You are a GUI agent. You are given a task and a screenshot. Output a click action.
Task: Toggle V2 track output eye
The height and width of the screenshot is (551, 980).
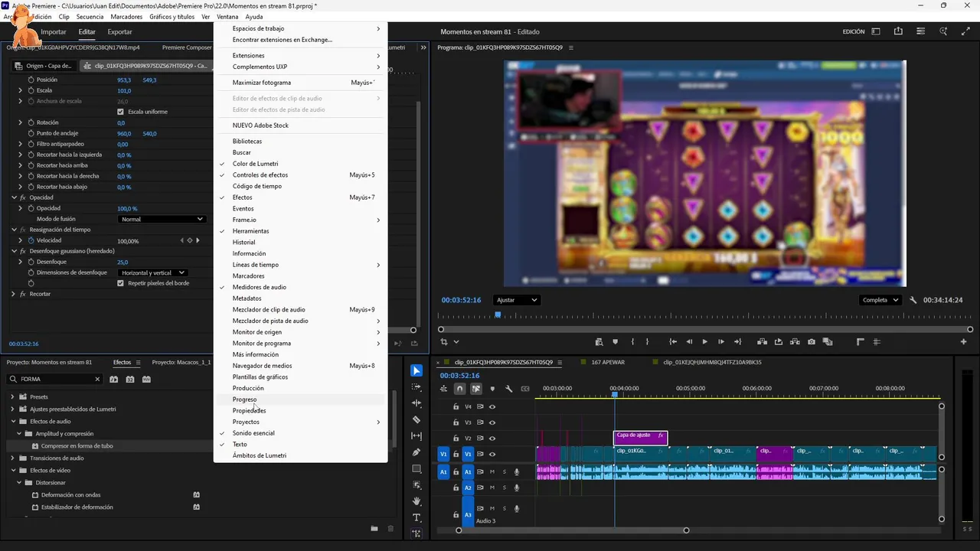tap(492, 439)
